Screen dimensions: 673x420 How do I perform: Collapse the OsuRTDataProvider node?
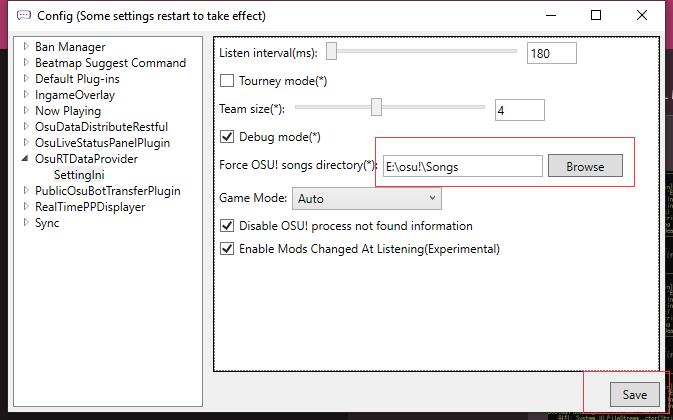(25, 159)
